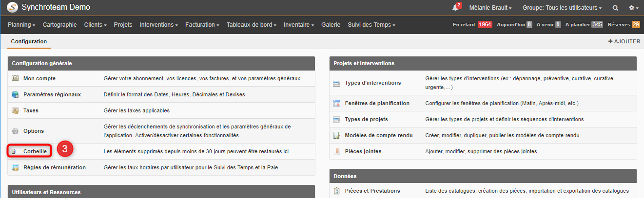Click the Pièces jointes paperclip icon

[x=336, y=151]
